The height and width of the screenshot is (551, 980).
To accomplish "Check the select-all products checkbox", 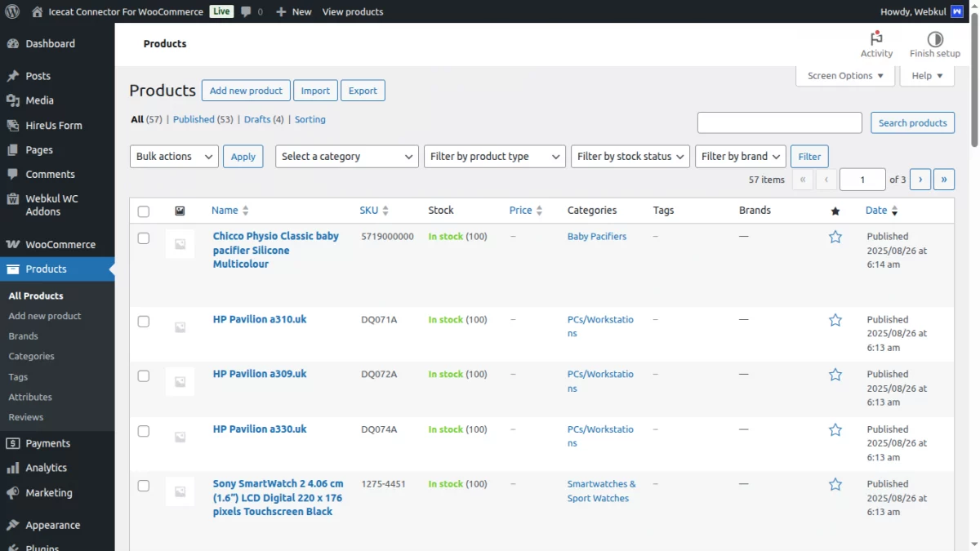I will click(x=144, y=211).
